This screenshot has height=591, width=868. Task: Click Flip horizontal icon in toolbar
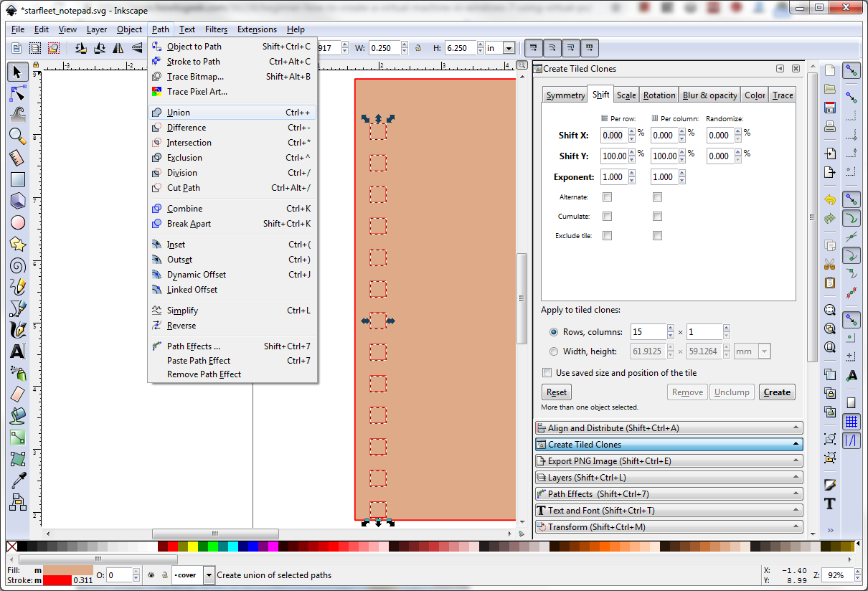click(118, 48)
